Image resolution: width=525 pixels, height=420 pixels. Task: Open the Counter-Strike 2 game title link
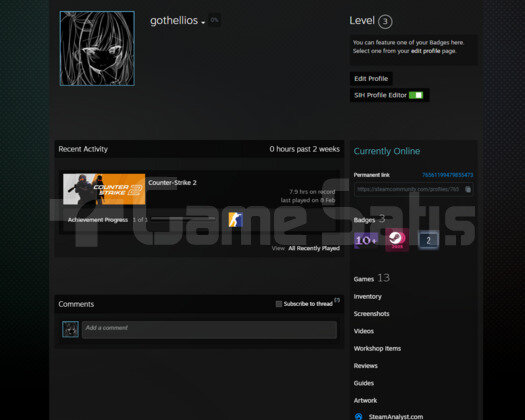click(172, 183)
